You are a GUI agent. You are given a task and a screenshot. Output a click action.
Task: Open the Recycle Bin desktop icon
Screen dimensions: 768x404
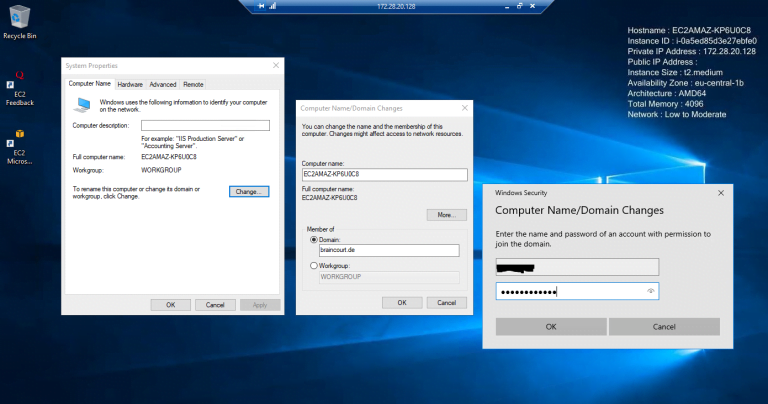pyautogui.click(x=18, y=17)
